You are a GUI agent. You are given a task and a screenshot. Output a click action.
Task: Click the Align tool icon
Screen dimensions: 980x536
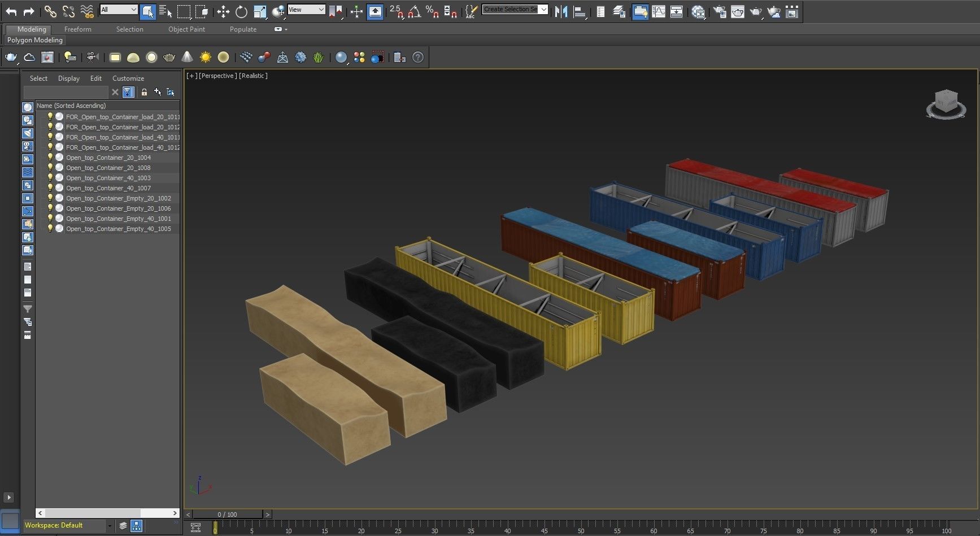coord(580,11)
